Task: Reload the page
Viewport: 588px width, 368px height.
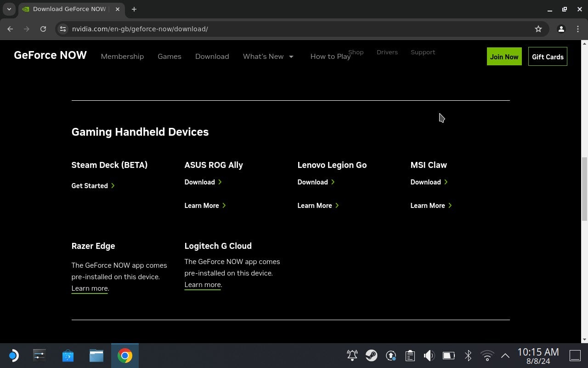Action: point(43,29)
